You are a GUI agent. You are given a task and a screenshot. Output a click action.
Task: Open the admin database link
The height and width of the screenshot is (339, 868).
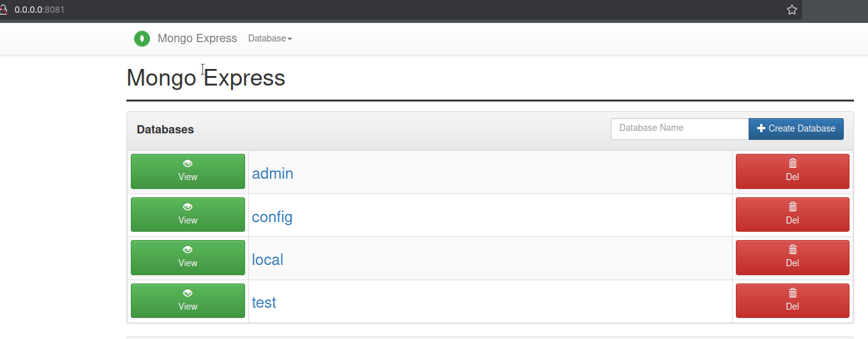click(x=273, y=173)
